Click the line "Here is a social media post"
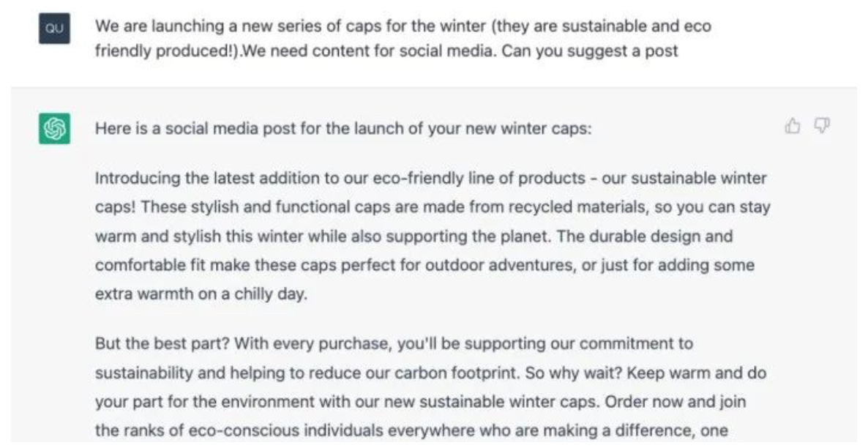This screenshot has width=868, height=448. (343, 128)
